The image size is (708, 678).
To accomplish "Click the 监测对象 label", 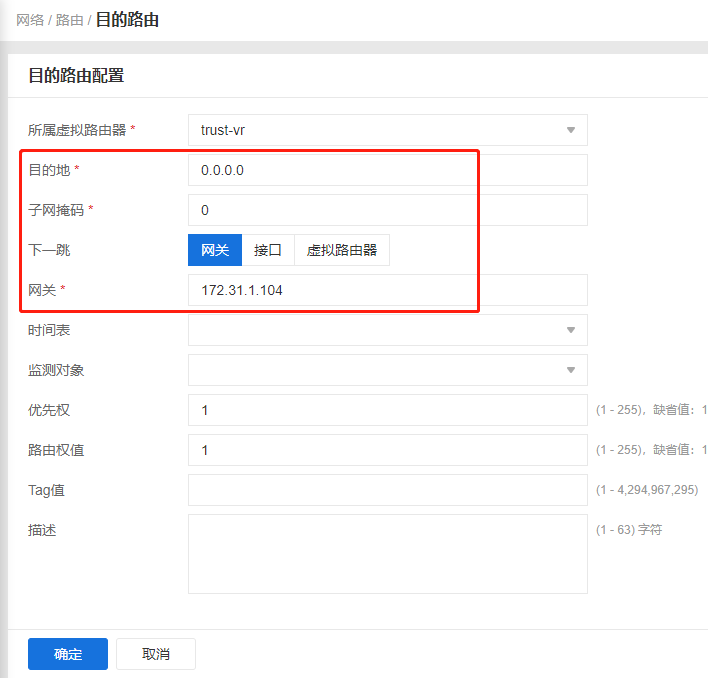I will (56, 370).
